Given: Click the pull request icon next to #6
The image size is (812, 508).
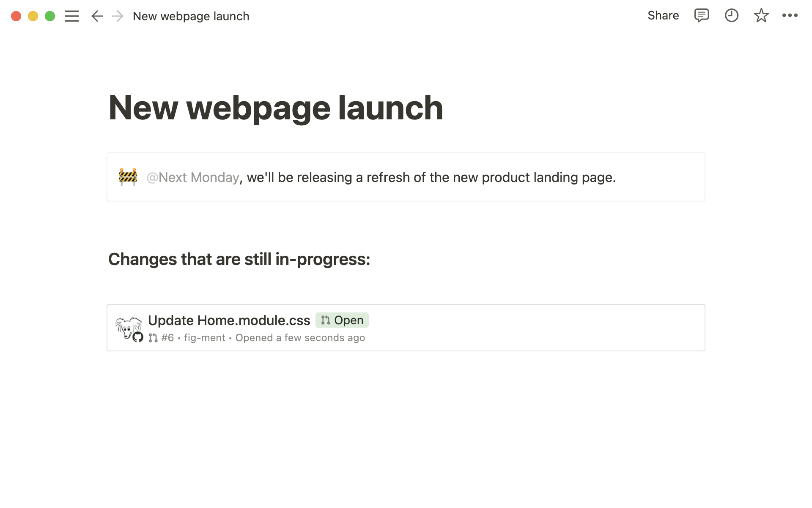Looking at the screenshot, I should pos(152,337).
